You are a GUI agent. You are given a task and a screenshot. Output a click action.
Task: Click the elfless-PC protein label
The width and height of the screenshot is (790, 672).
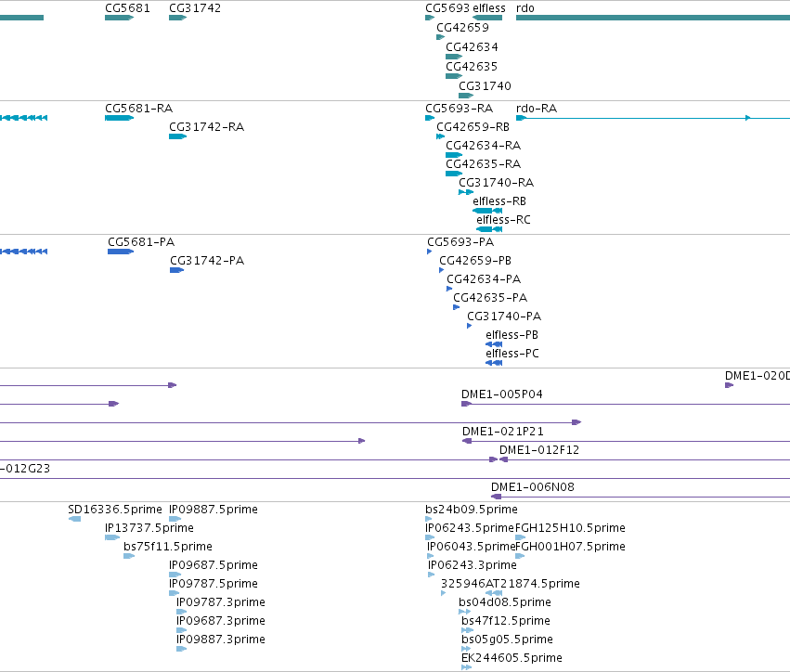[512, 355]
